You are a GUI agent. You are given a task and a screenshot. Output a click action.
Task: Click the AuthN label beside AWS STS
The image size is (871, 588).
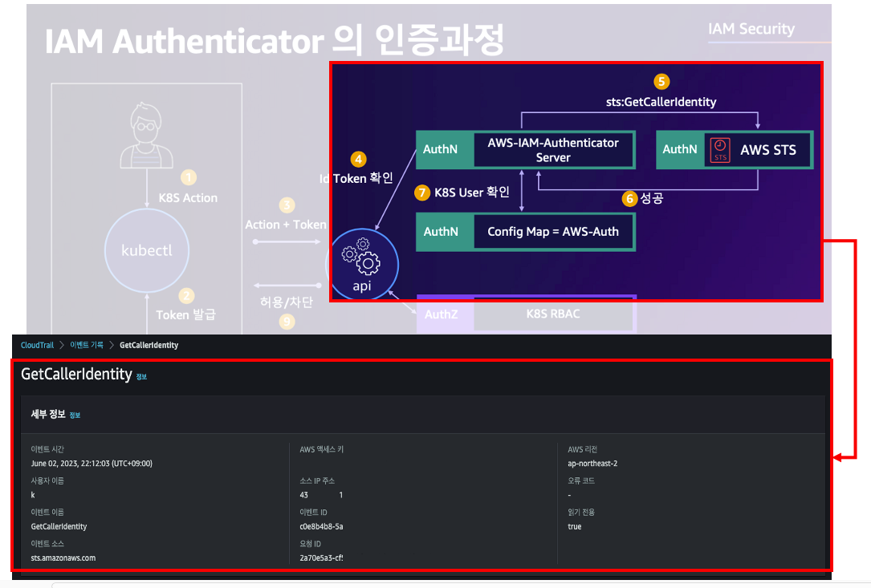point(679,149)
